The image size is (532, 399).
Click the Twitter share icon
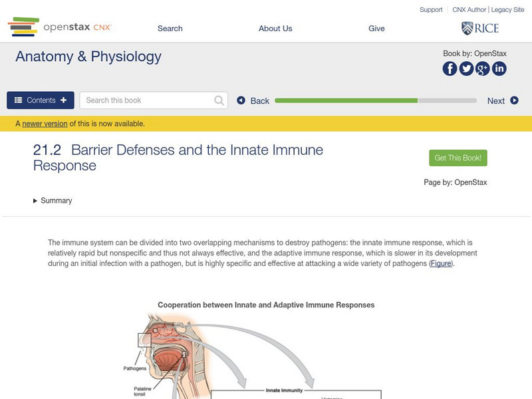click(466, 68)
